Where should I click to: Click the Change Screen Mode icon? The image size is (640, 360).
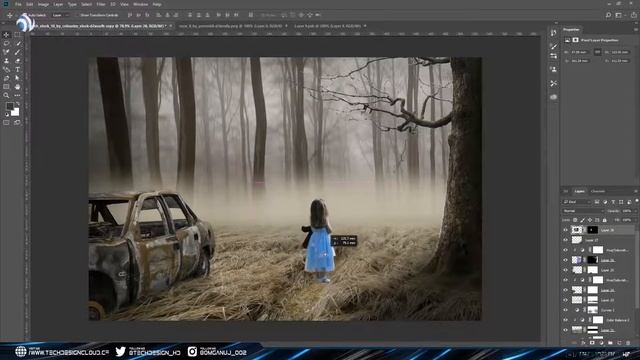(x=17, y=122)
